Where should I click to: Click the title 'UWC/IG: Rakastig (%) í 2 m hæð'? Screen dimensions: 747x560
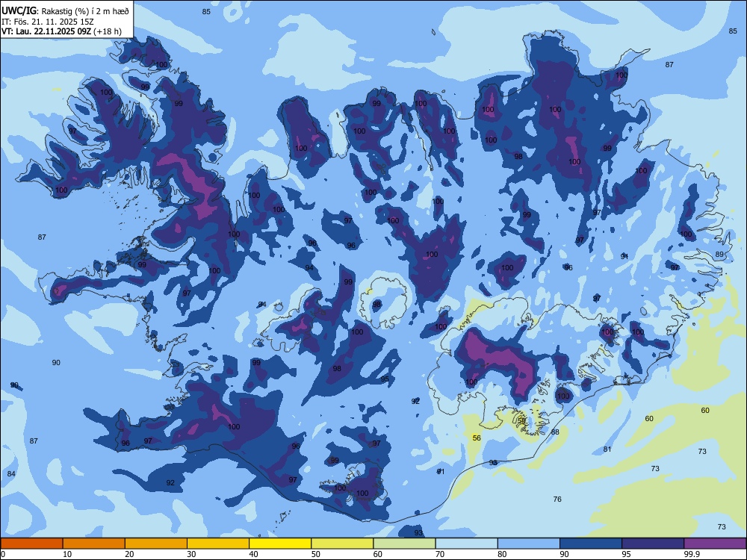(x=65, y=10)
